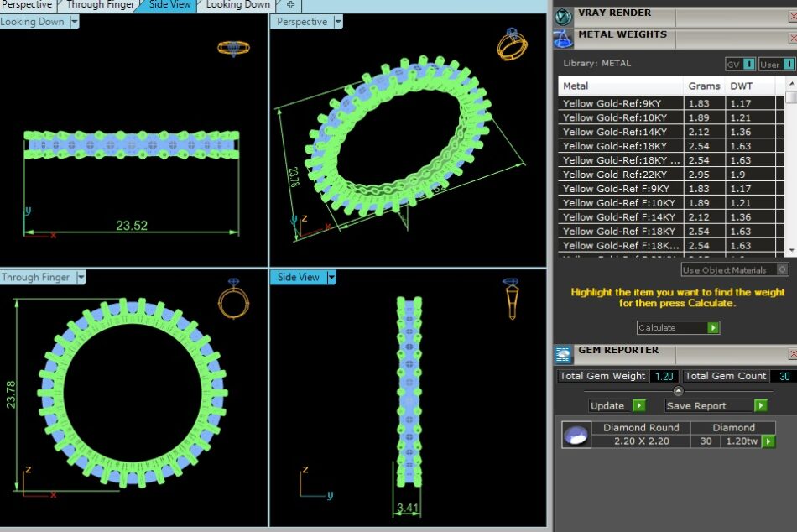Click the ring orientation icon in Through Finger viewport
Image resolution: width=797 pixels, height=532 pixels.
click(x=233, y=299)
